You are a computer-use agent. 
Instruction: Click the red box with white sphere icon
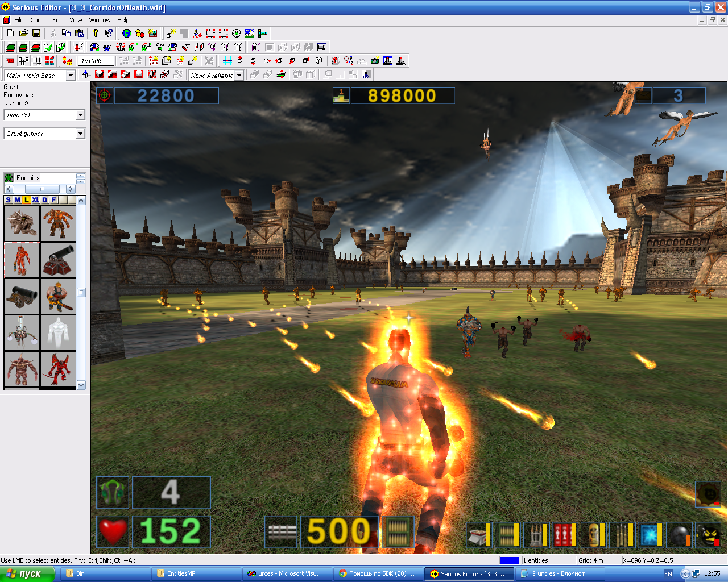coord(138,74)
